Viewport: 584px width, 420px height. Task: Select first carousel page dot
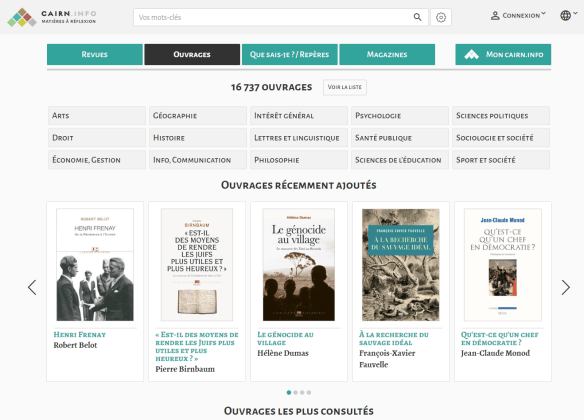tap(289, 392)
